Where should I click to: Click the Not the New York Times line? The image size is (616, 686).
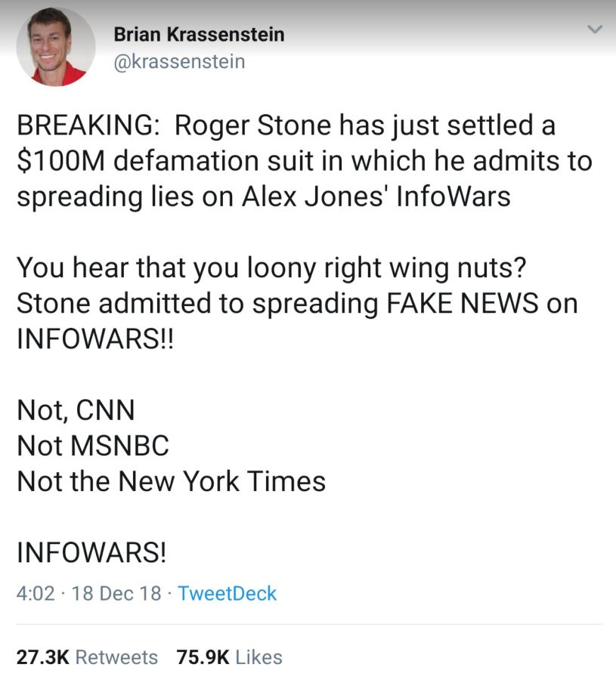point(171,481)
